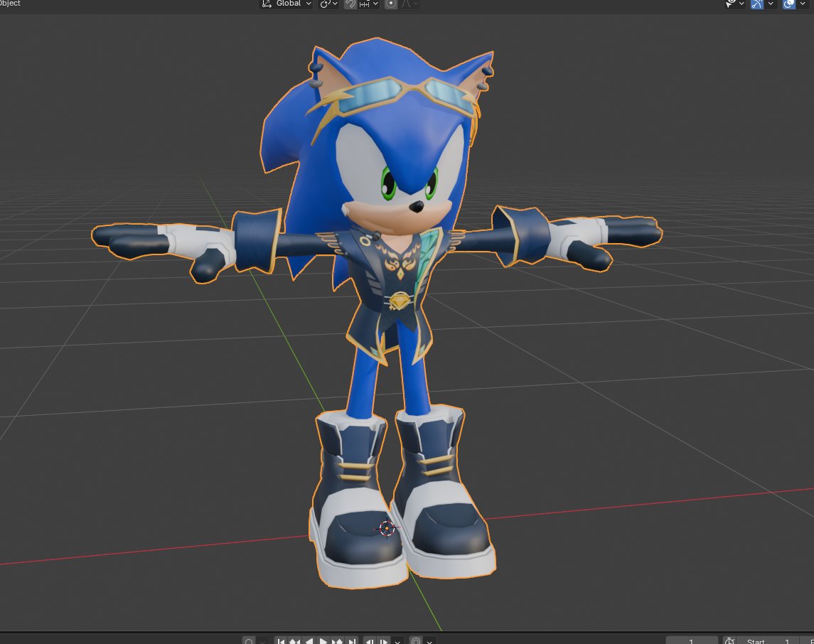Screen dimensions: 814x644
Task: Jump to the first frame
Action: pos(281,641)
